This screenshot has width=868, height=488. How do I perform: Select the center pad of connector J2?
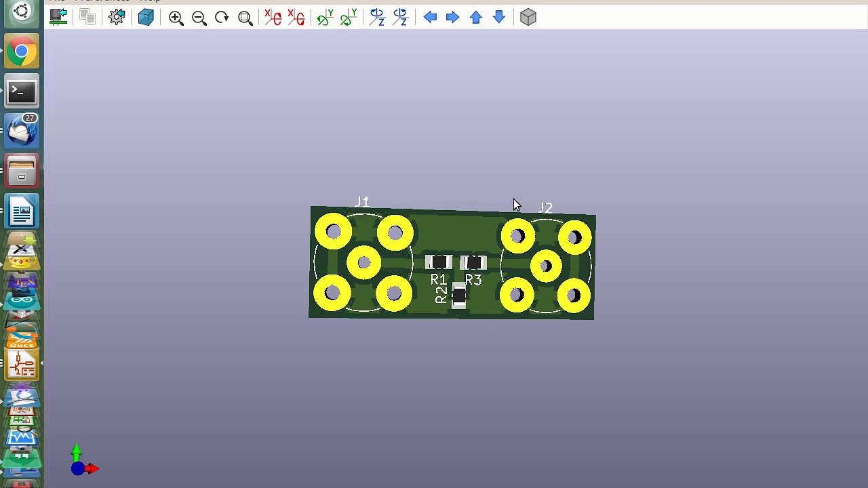[547, 266]
